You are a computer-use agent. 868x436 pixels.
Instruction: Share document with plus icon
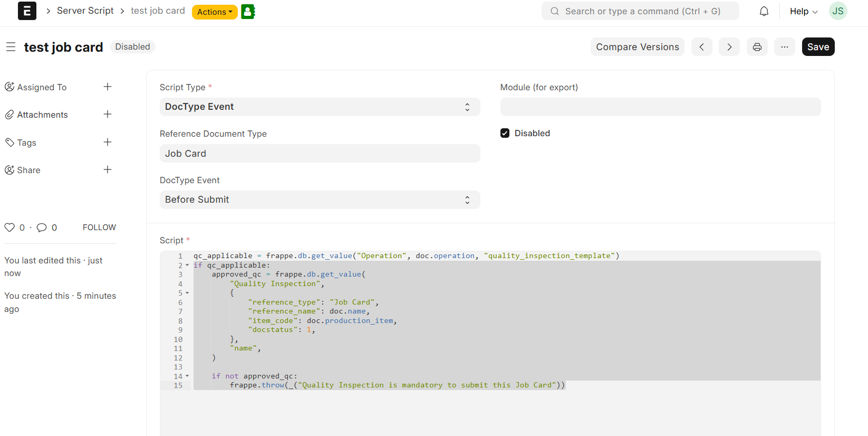[108, 169]
